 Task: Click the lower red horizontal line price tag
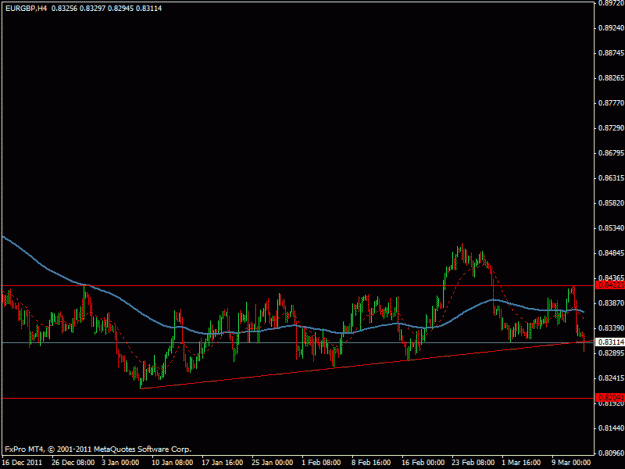click(610, 398)
